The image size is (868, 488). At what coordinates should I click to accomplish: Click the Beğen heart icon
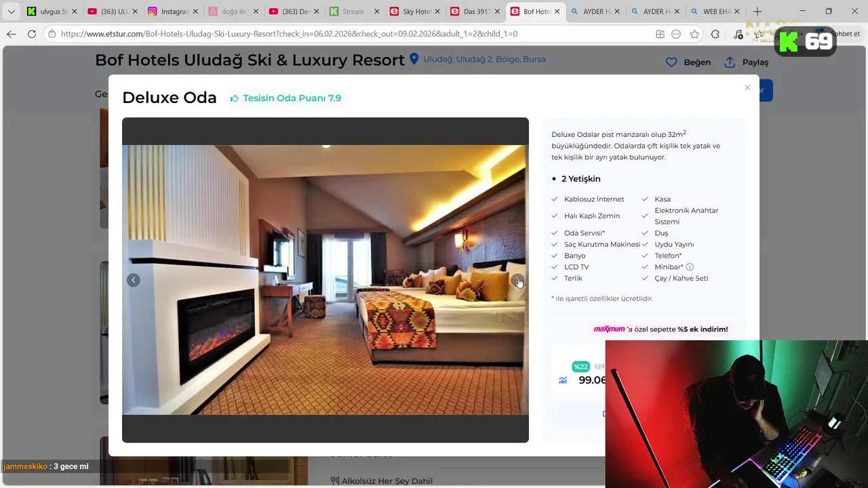pyautogui.click(x=671, y=62)
